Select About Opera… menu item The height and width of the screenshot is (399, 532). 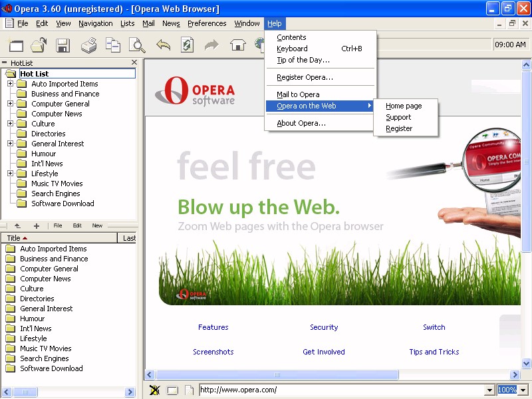301,123
